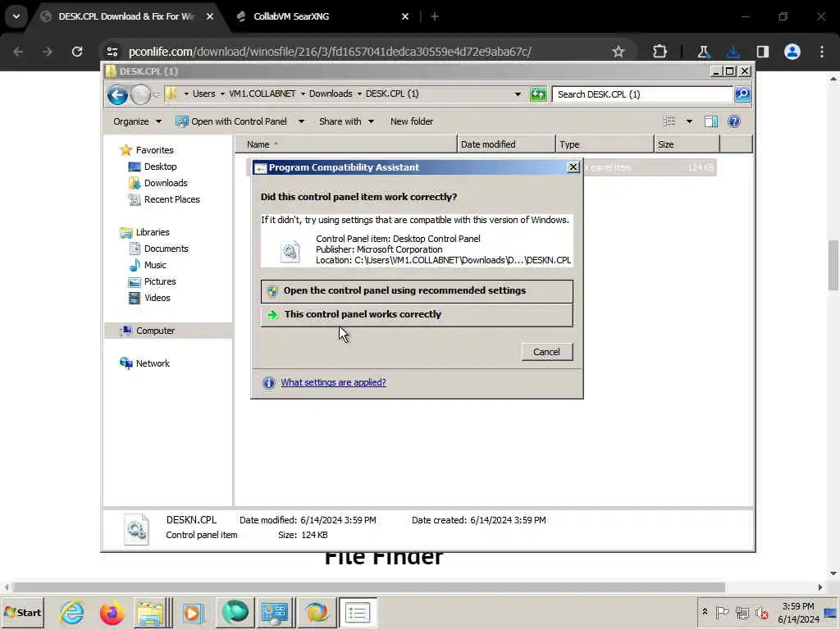Open the Share with menu
The height and width of the screenshot is (630, 840).
(x=346, y=121)
